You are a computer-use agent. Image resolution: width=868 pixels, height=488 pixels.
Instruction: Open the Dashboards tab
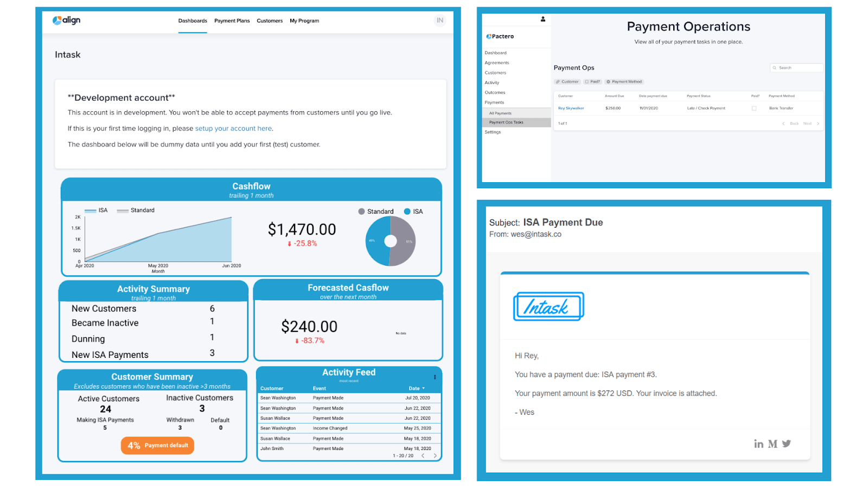click(x=193, y=21)
